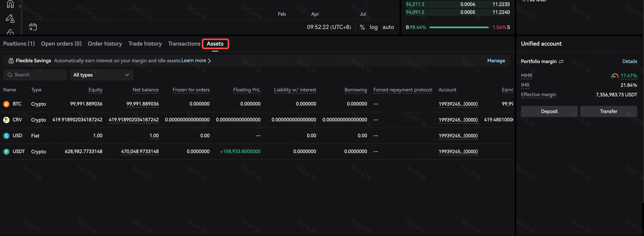The image size is (644, 236).
Task: Click the BTC coin icon
Action: coord(6,104)
